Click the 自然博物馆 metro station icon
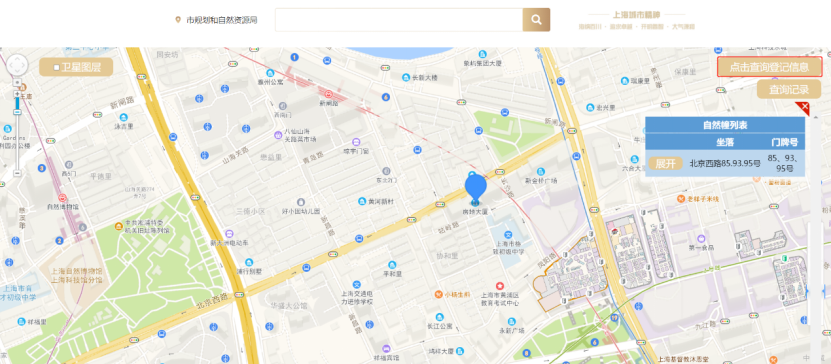 [x=63, y=198]
